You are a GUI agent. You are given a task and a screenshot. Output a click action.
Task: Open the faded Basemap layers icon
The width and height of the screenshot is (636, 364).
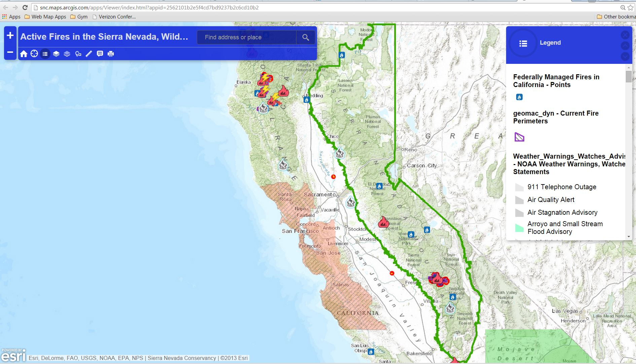pyautogui.click(x=67, y=54)
